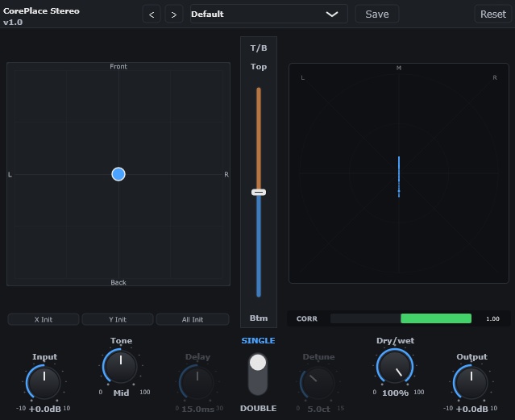Click the Top label above the slider
This screenshot has height=420, width=515.
[x=259, y=67]
